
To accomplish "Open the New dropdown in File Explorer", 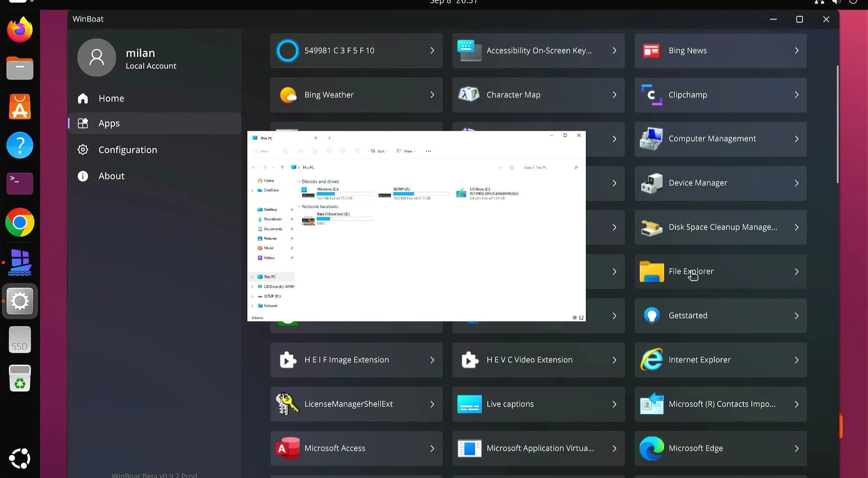I will click(263, 151).
